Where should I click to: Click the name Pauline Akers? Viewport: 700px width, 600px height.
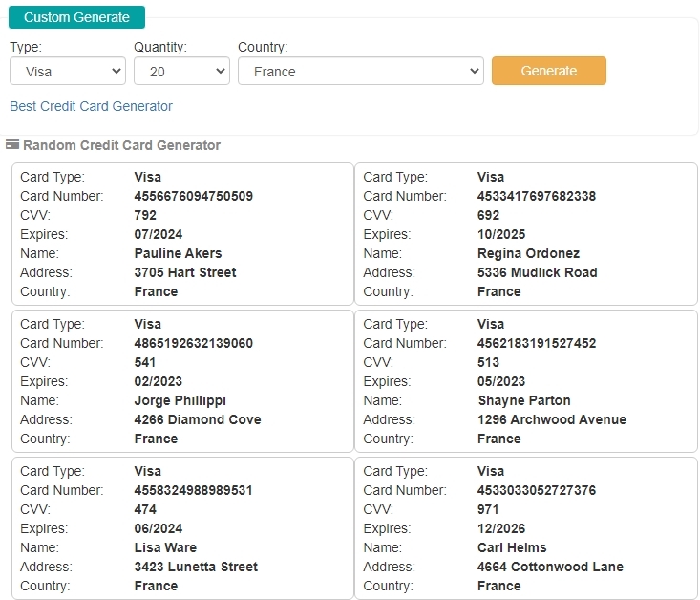[178, 253]
